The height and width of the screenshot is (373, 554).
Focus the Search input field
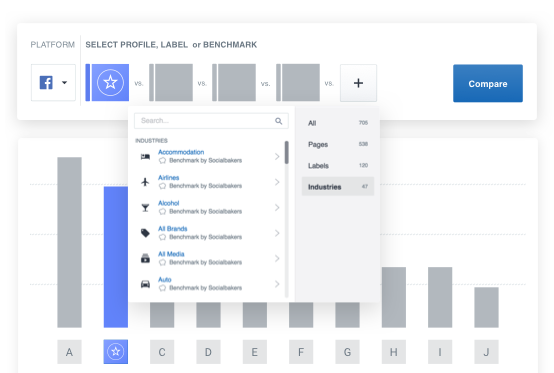coord(211,121)
